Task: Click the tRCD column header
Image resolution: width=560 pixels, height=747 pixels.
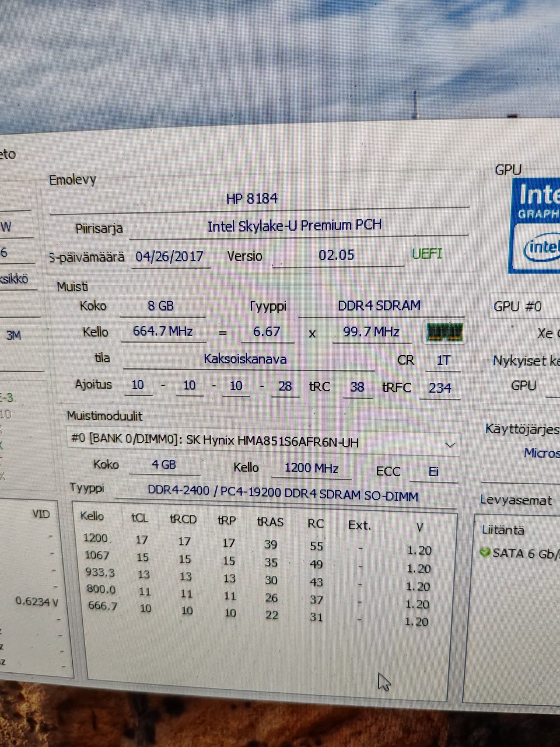Action: click(183, 519)
